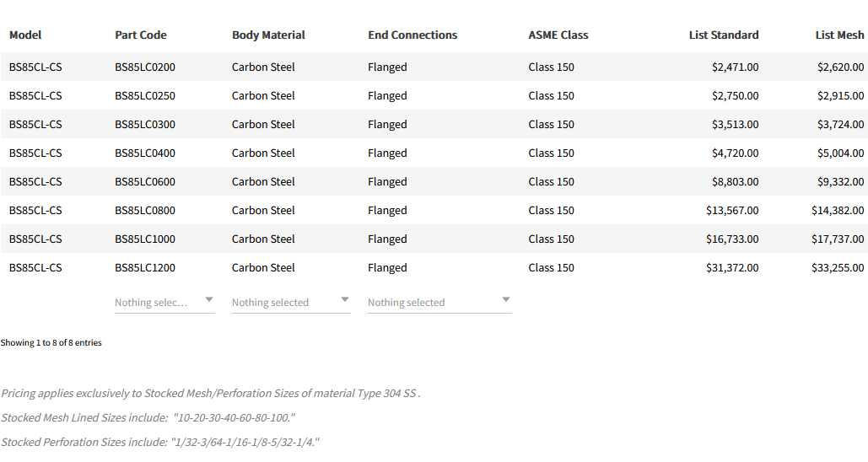Click the $2,471.00 List Standard price

[x=735, y=67]
